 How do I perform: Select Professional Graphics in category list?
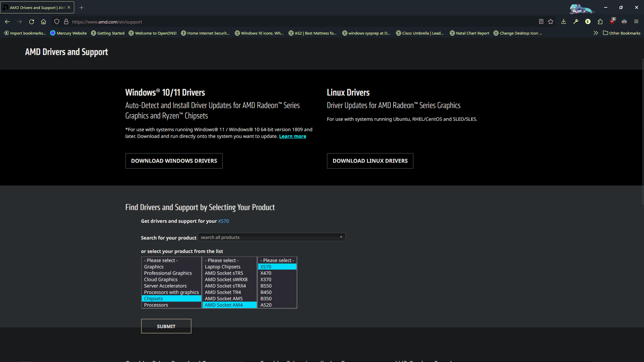pyautogui.click(x=171, y=273)
